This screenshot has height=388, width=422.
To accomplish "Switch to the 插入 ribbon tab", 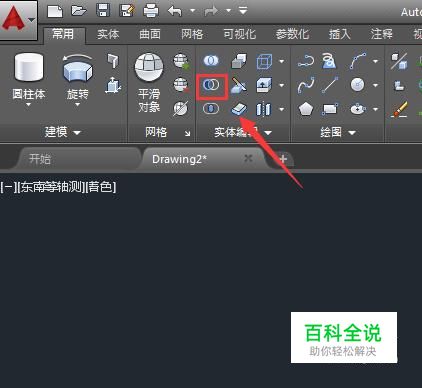I will 340,34.
